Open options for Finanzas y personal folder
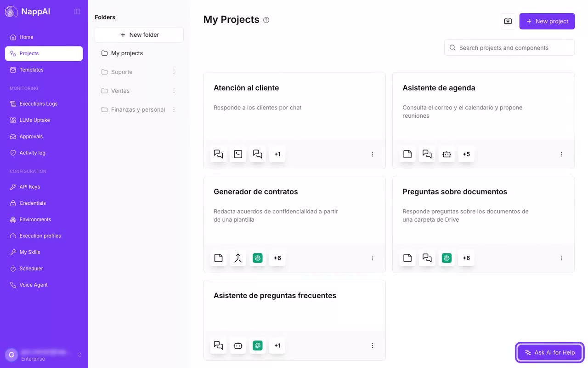The image size is (588, 368). click(174, 109)
